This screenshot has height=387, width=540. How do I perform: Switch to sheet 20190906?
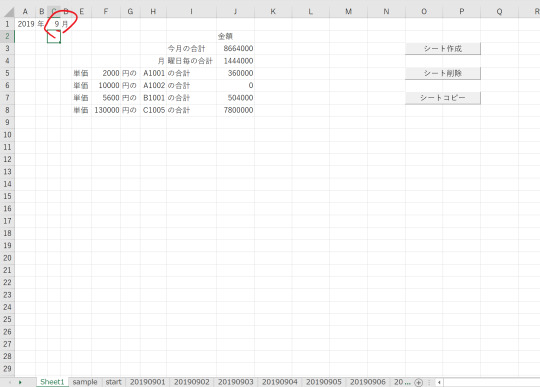tap(368, 382)
